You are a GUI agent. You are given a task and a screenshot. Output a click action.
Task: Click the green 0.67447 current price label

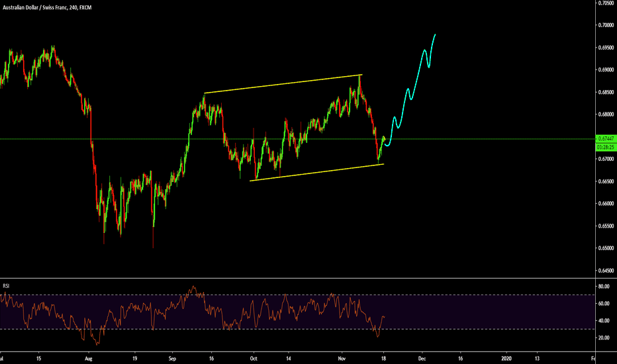click(x=606, y=139)
